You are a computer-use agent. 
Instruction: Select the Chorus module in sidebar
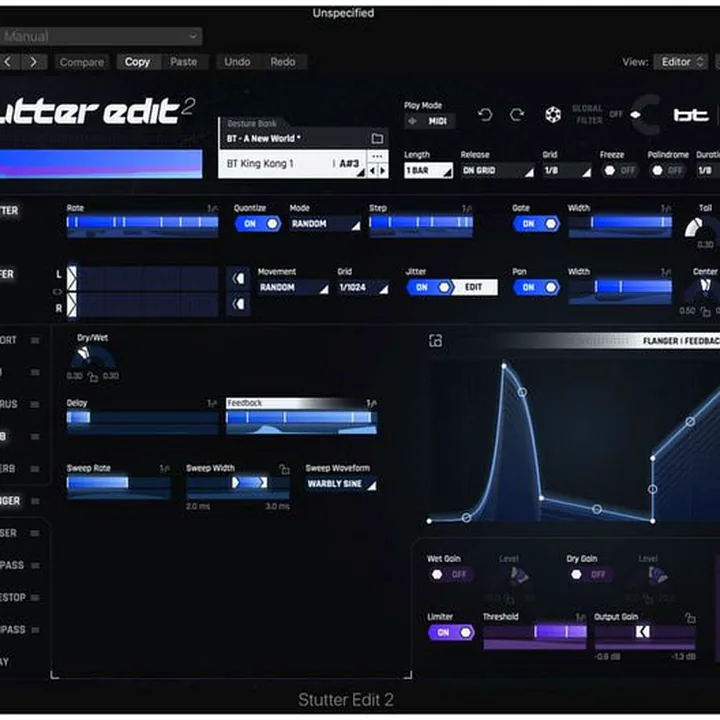[8, 404]
